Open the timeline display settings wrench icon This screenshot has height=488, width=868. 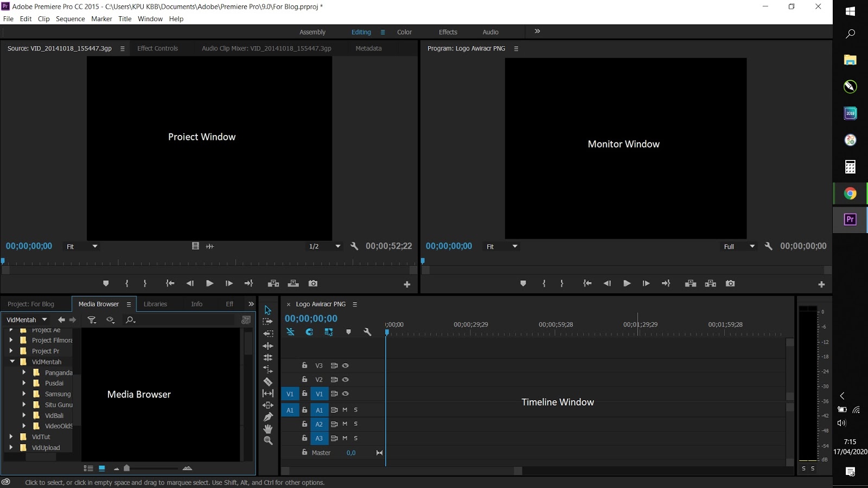pyautogui.click(x=368, y=332)
